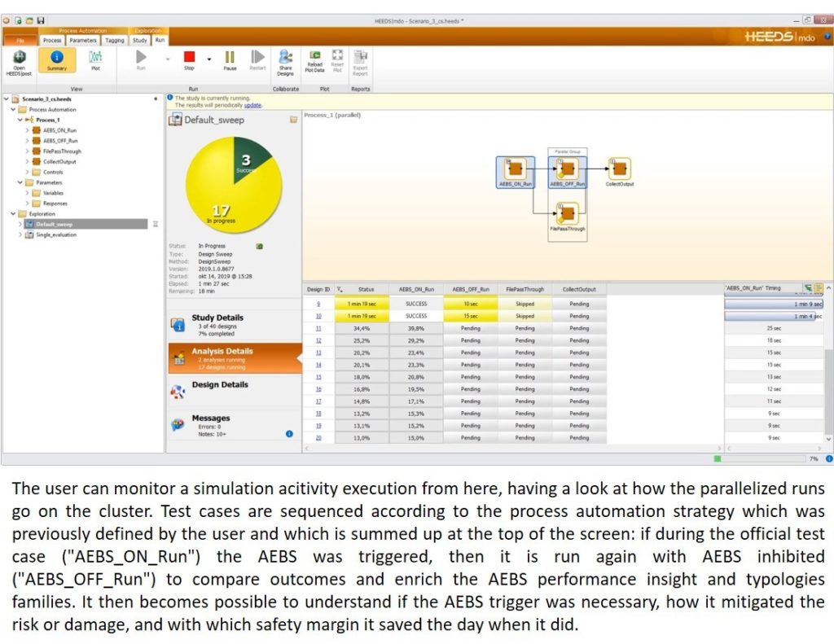834x644 pixels.
Task: Collapse the Process_1 tree node
Action: (20, 120)
